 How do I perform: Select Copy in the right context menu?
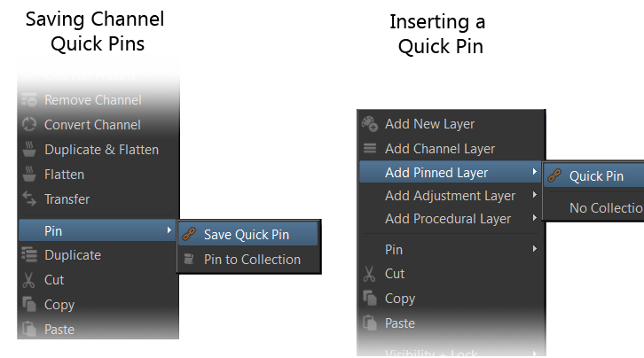coord(400,299)
